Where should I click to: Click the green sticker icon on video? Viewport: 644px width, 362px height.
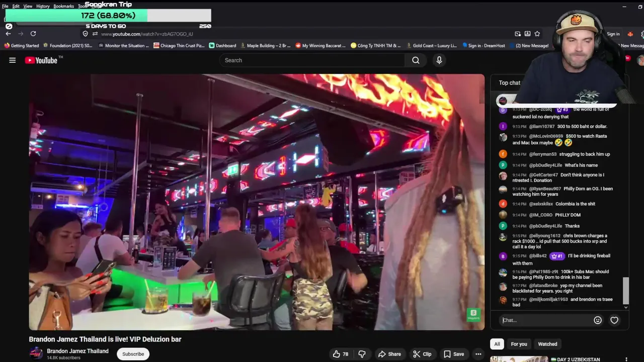click(473, 315)
